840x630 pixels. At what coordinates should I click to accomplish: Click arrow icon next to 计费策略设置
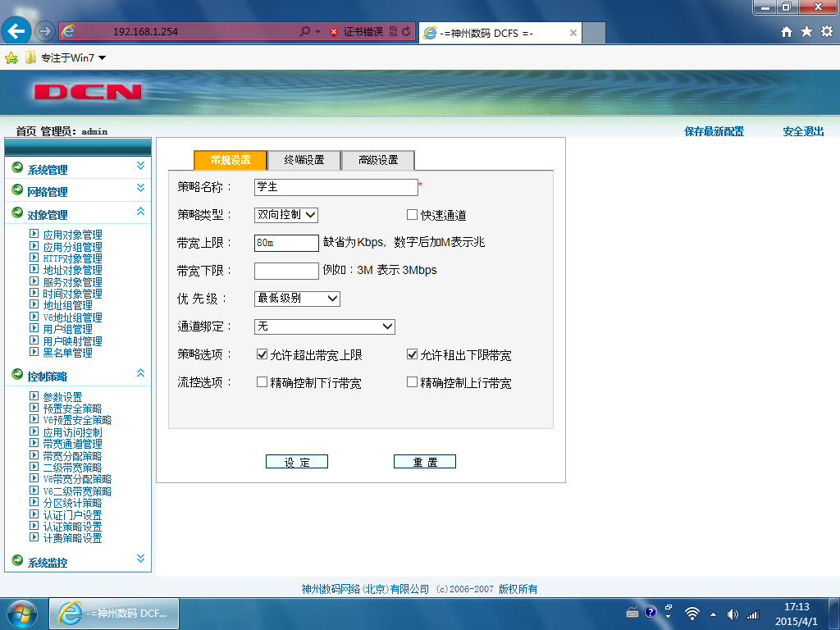[x=34, y=536]
